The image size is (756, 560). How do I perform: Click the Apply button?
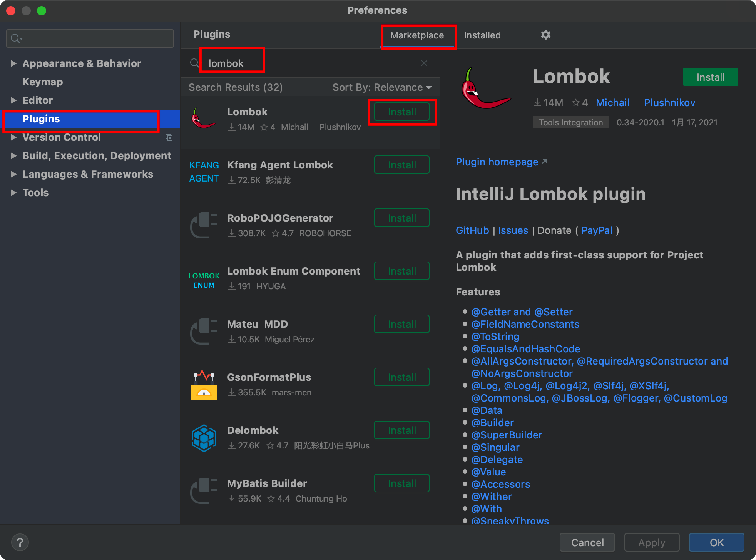click(x=652, y=543)
